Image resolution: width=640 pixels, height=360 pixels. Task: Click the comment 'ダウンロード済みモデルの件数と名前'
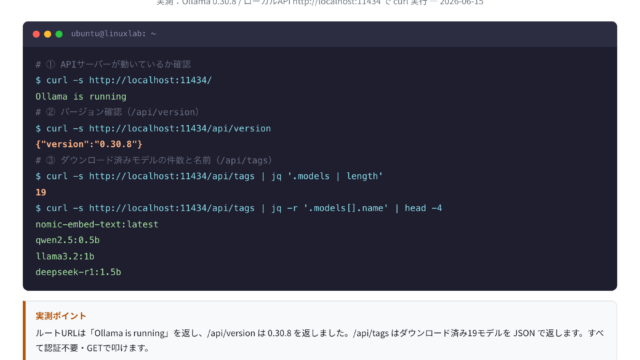click(154, 160)
